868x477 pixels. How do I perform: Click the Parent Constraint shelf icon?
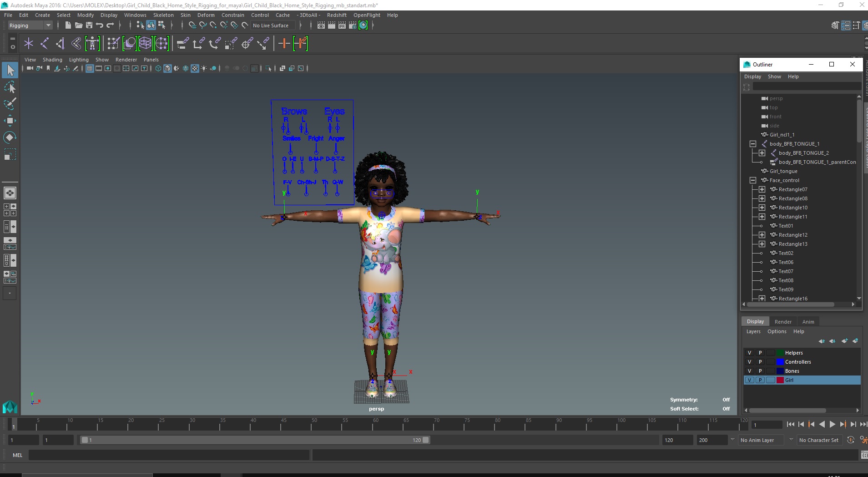(183, 44)
